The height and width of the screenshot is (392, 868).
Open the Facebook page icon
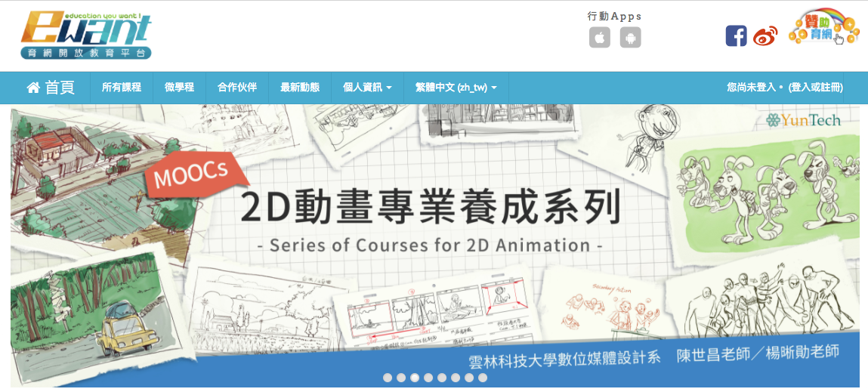736,35
